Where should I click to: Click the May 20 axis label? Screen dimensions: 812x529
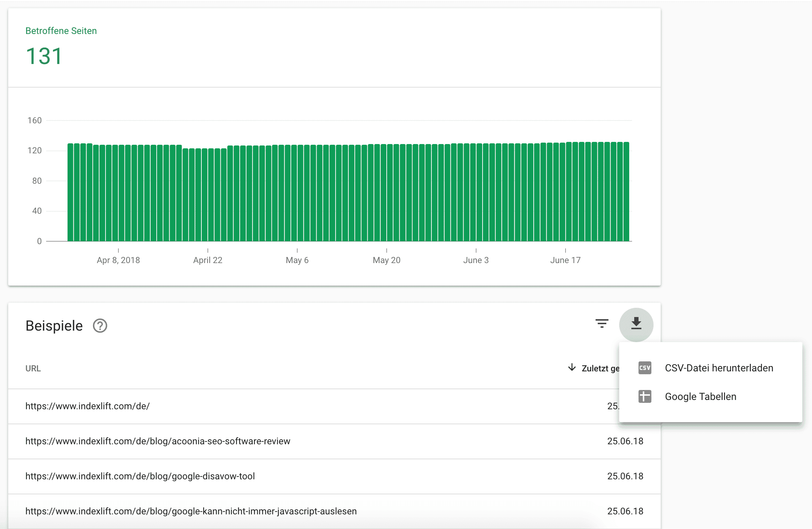pyautogui.click(x=386, y=260)
